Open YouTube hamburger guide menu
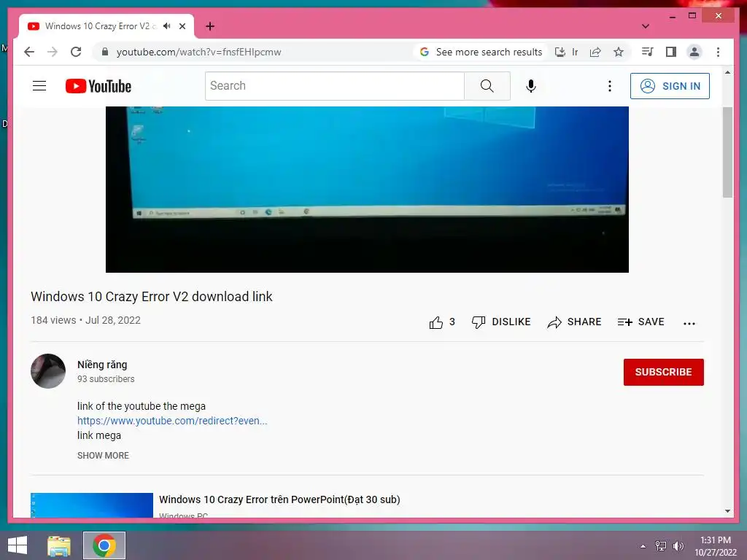747x560 pixels. [39, 86]
